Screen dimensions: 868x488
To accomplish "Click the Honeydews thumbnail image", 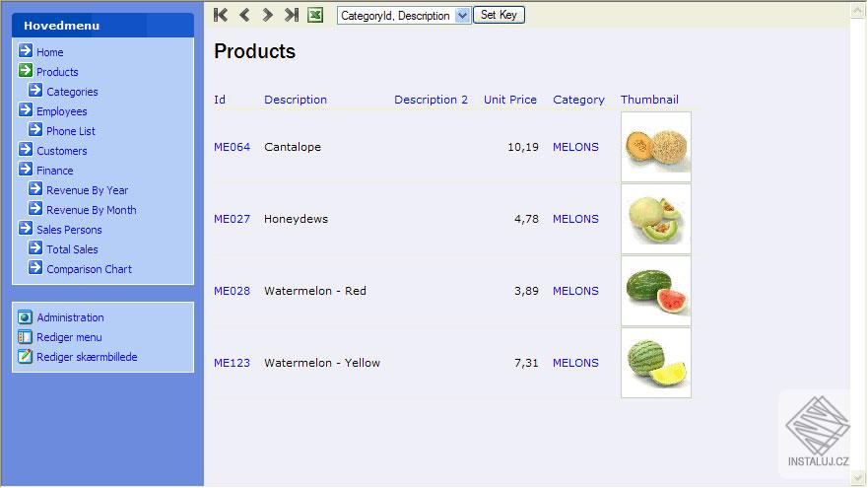I will pos(656,219).
